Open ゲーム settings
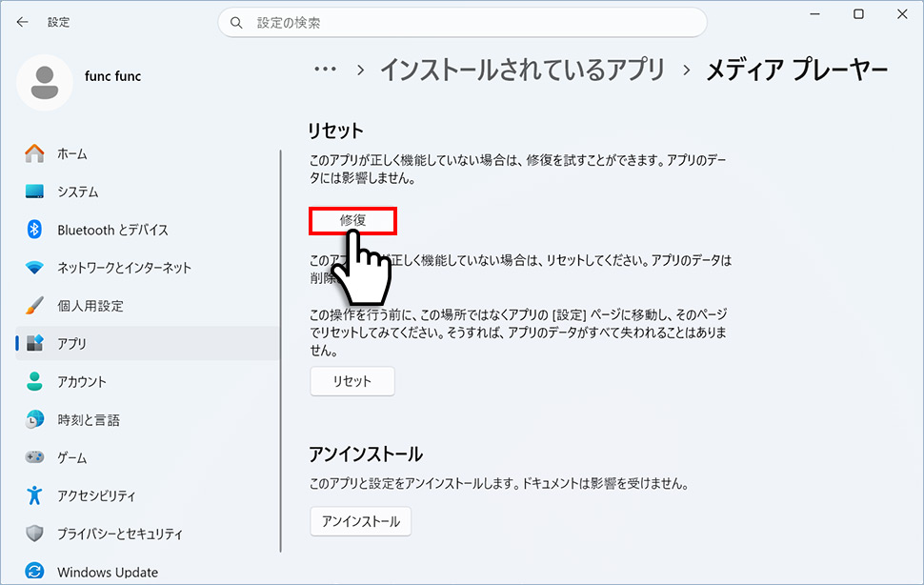 coord(148,457)
